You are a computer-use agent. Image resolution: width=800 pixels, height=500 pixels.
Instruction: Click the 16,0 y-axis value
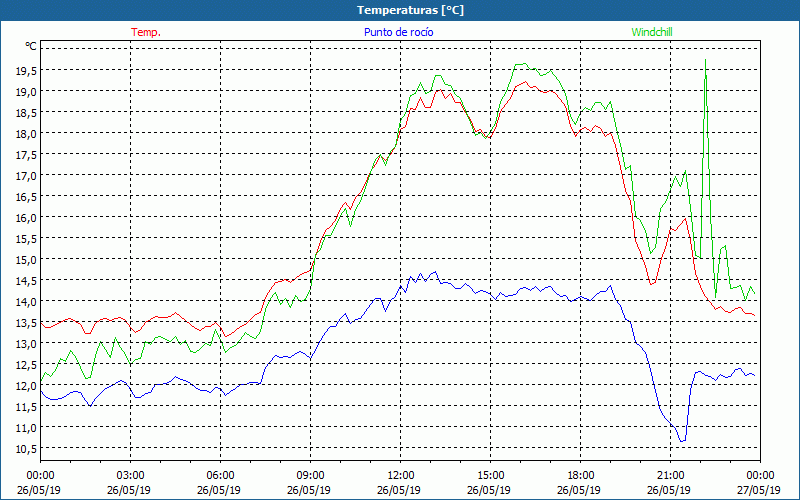(26, 218)
